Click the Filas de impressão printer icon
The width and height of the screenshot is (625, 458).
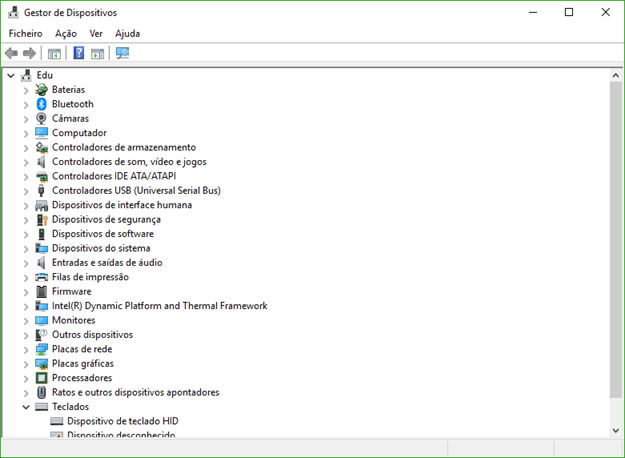pos(41,277)
